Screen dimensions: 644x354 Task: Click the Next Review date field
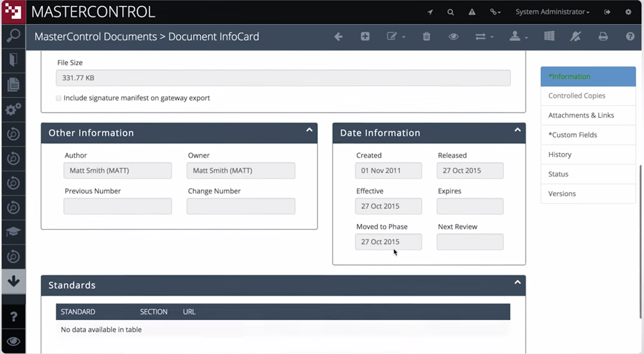click(470, 242)
